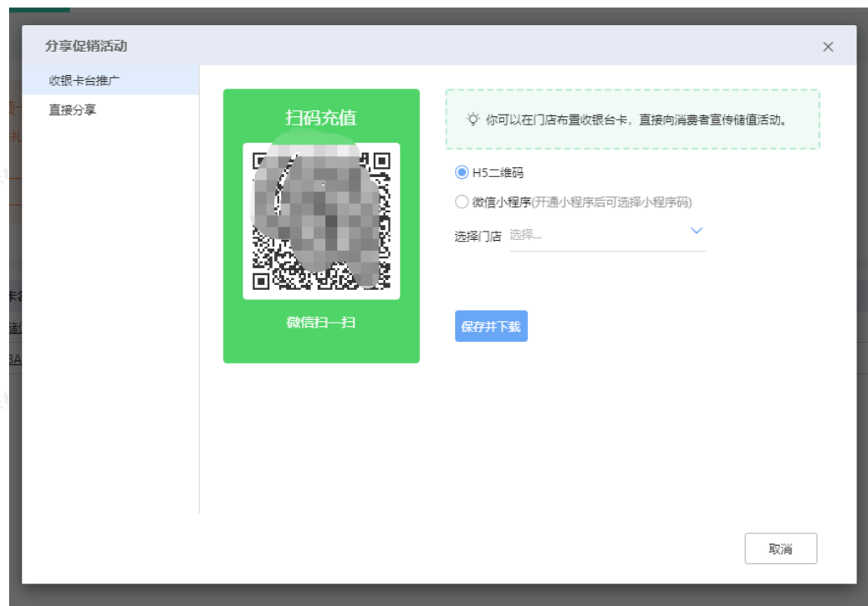
Task: Click the QR code image preview
Action: (x=321, y=221)
